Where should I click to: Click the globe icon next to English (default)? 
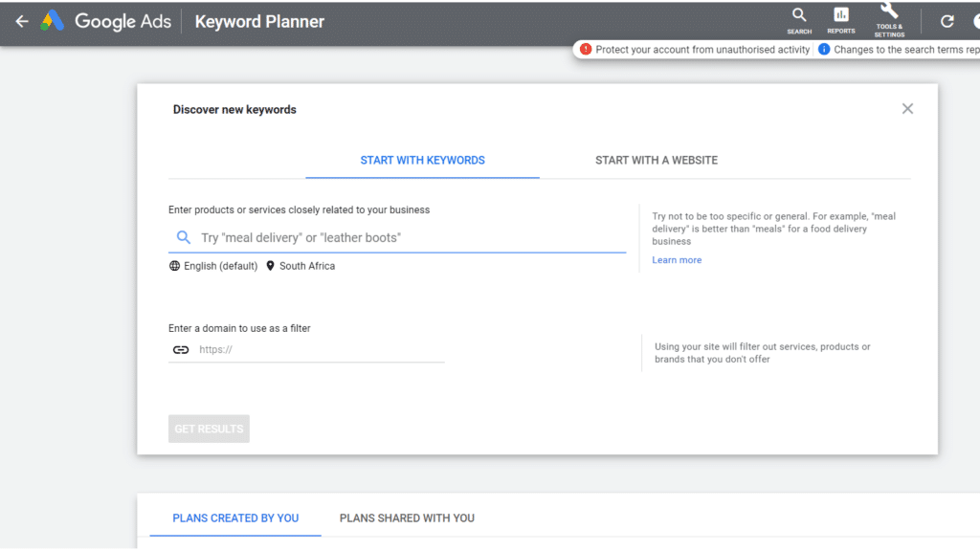[174, 265]
